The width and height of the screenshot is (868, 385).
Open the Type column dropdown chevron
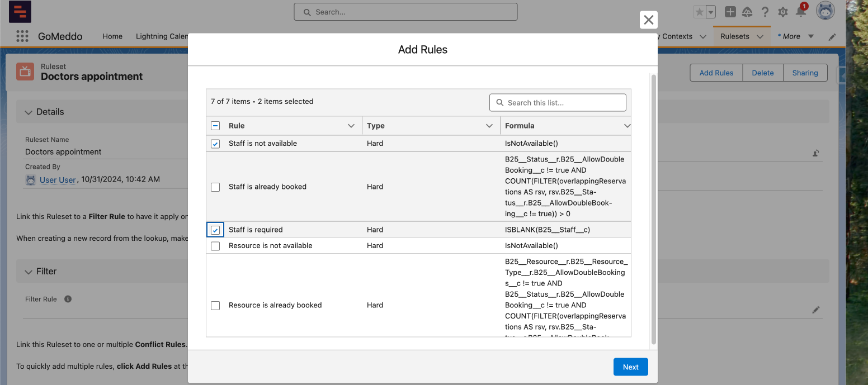pyautogui.click(x=489, y=126)
